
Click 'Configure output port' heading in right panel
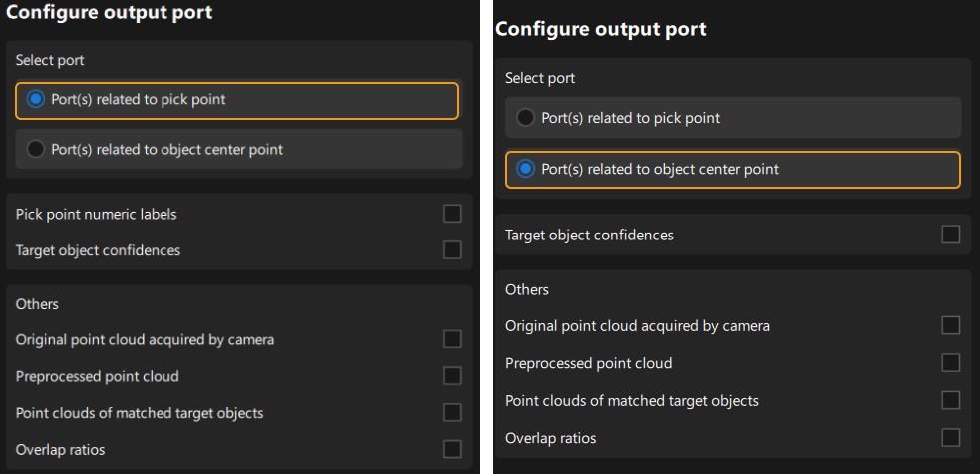click(x=600, y=29)
